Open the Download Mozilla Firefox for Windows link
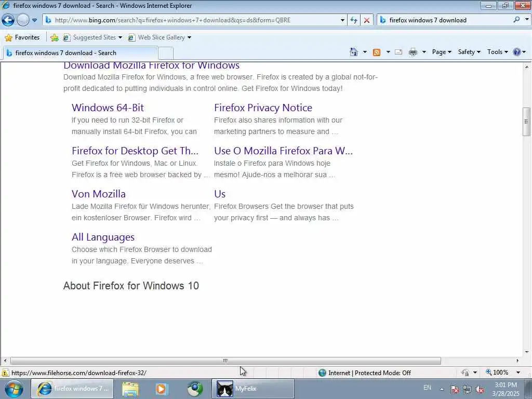Screen dimensions: 532x399 [151, 65]
